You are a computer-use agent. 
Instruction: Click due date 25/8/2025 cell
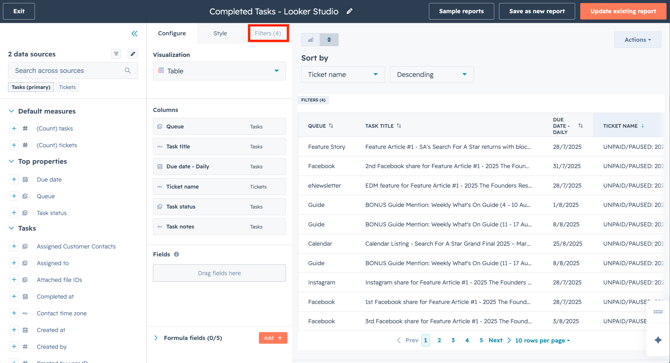pos(567,243)
